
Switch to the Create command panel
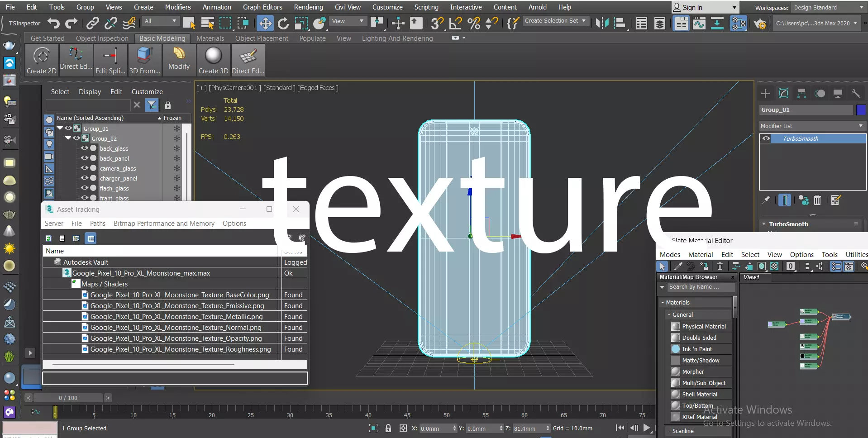point(765,94)
